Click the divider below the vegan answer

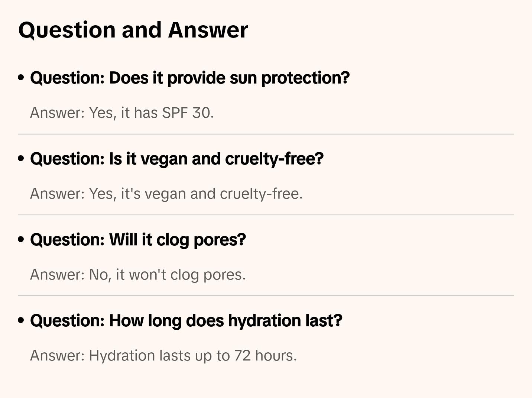pos(266,215)
